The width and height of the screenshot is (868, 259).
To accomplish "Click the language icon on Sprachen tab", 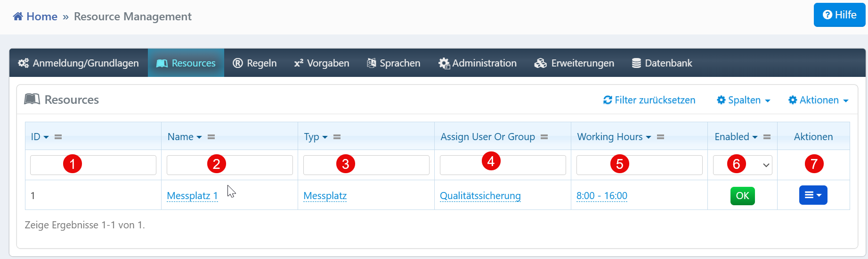I will 372,63.
